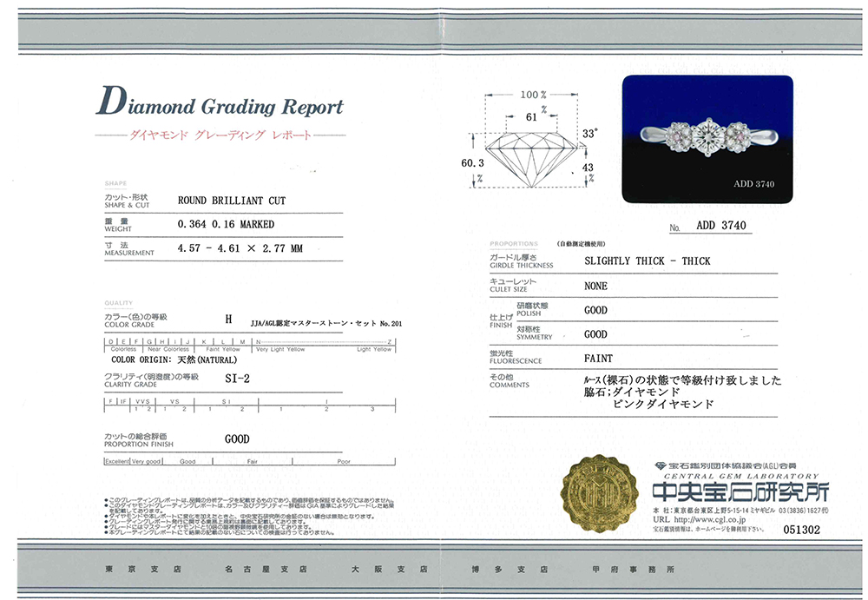Select the measurement "4.57 - 4.61 × 2.77 MM"
Image resolution: width=868 pixels, height=600 pixels.
click(240, 248)
